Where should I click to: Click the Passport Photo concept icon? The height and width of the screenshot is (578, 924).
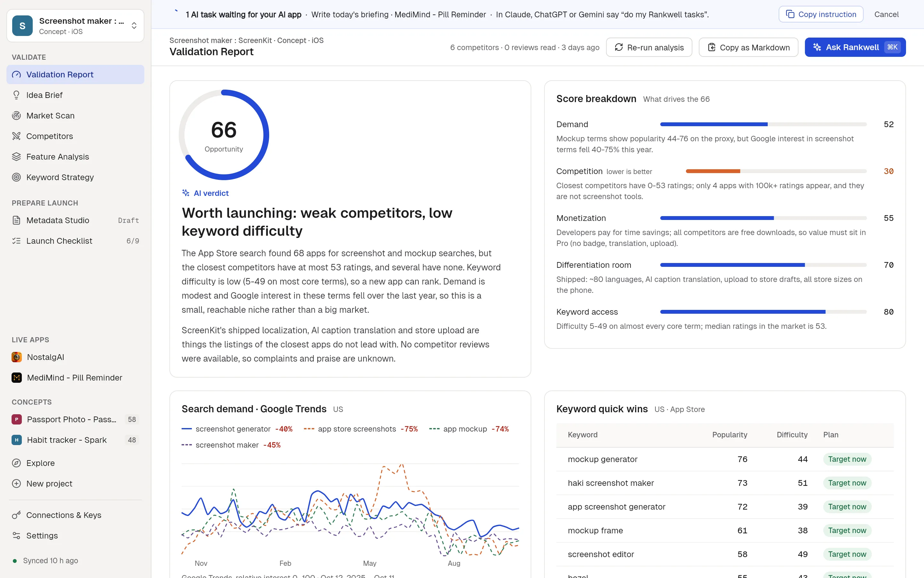[x=16, y=419]
